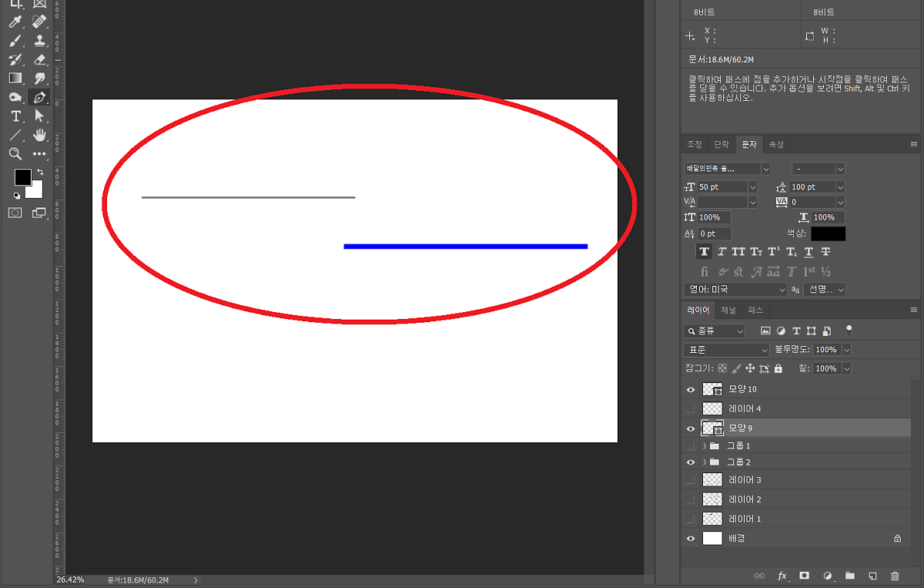Activate the Horizontal Type tool
Viewport: 924px width, 588px height.
coord(15,116)
